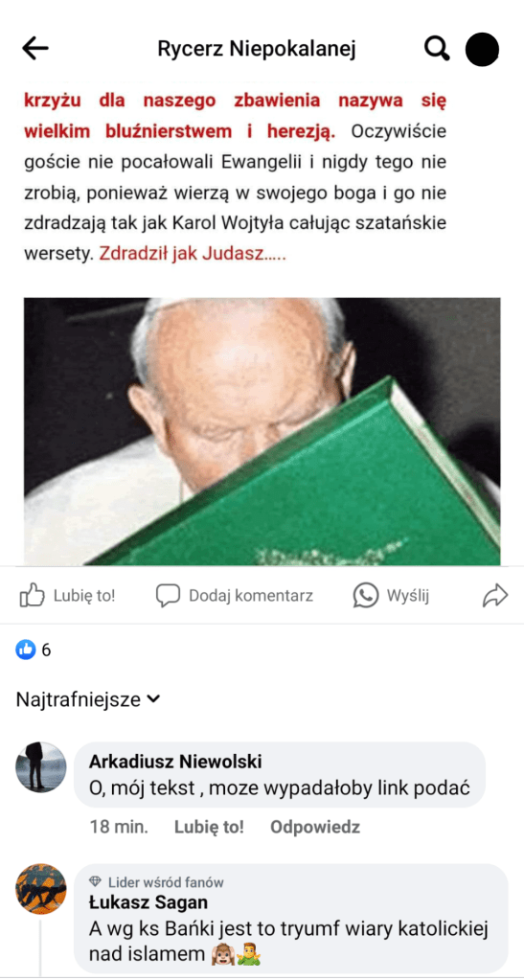The image size is (524, 980).
Task: Open the Zdradził jak Judasz red link
Action: (193, 255)
